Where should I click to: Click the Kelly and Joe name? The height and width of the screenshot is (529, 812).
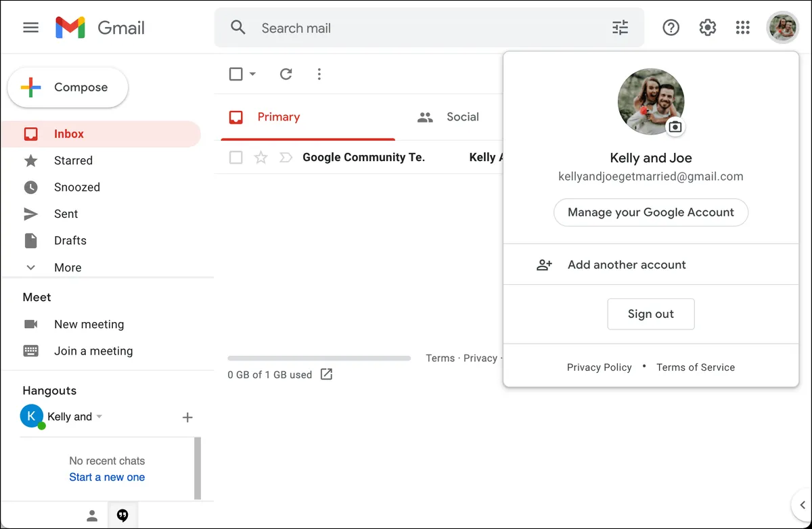point(651,158)
